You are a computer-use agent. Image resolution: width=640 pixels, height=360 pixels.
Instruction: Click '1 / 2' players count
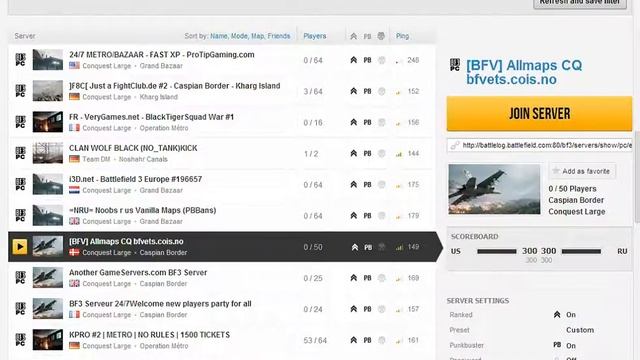pyautogui.click(x=311, y=154)
